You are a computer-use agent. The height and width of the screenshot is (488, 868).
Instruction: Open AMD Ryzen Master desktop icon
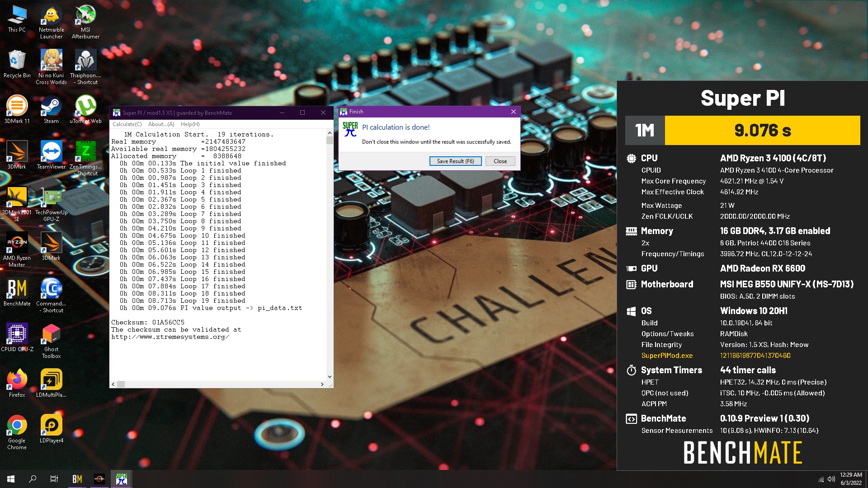click(x=17, y=250)
